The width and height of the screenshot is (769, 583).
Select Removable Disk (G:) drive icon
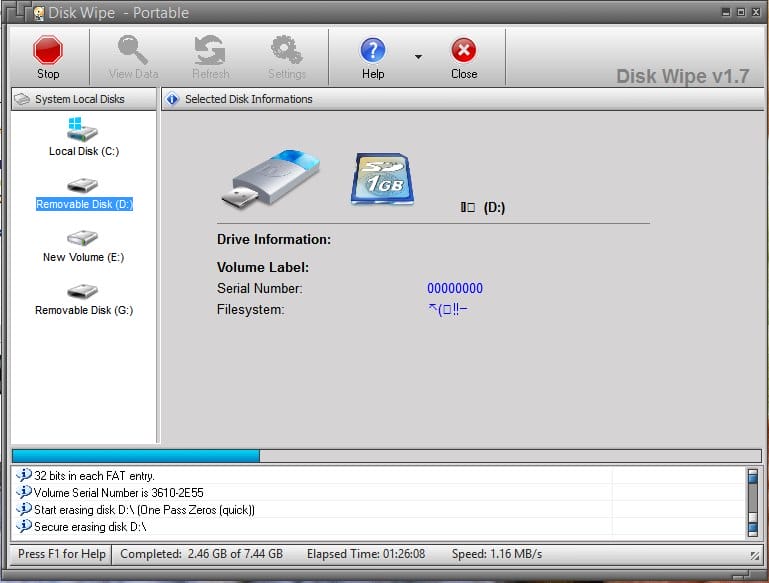82,291
